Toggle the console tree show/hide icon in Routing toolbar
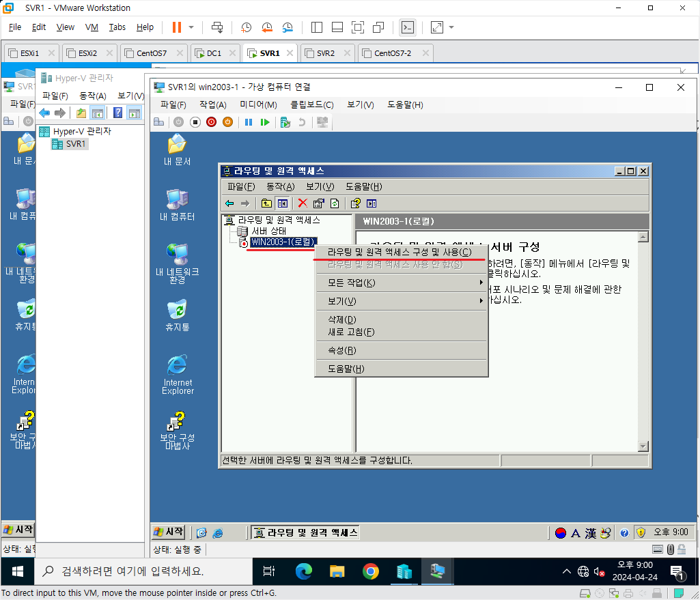This screenshot has height=600, width=700. click(x=283, y=203)
